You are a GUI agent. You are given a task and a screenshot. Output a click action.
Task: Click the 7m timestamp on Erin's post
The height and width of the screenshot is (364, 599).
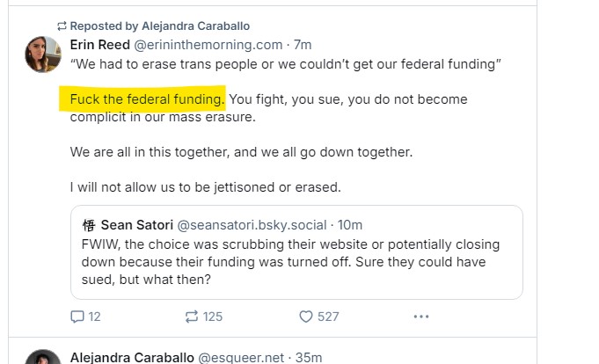pos(303,45)
